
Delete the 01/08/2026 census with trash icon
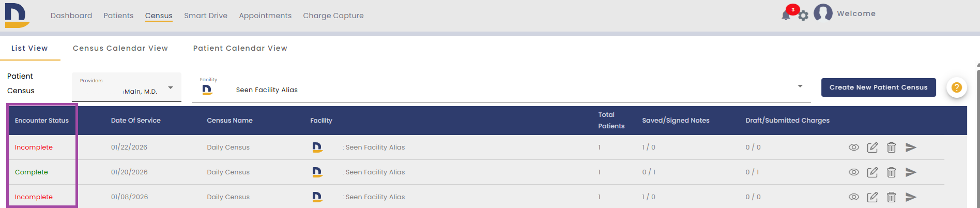(892, 197)
